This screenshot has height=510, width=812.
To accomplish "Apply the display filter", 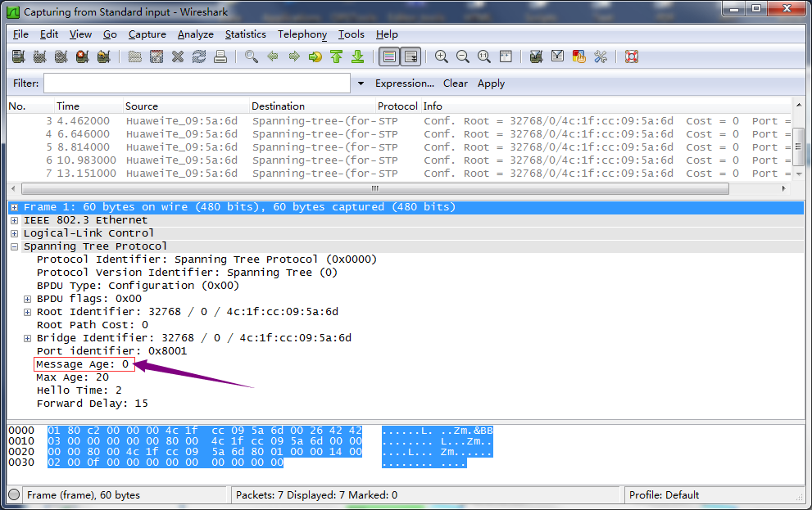I will coord(491,83).
